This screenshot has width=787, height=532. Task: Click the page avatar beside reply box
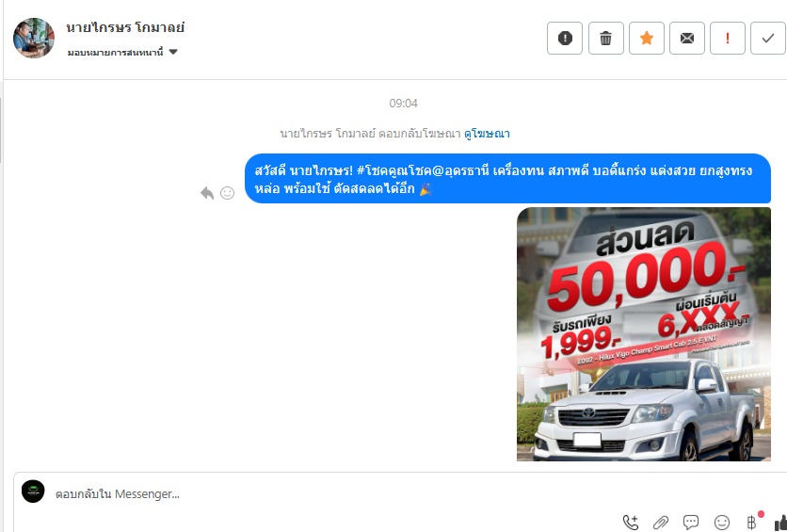coord(33,492)
